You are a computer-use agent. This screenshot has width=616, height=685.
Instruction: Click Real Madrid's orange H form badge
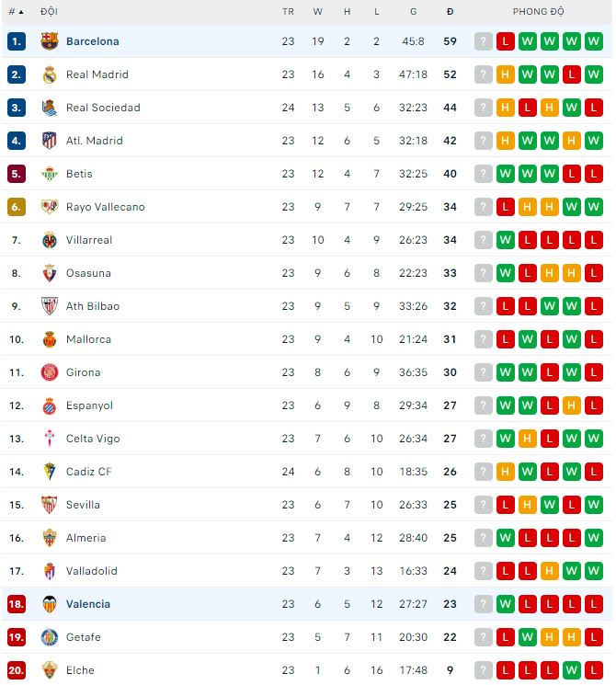(506, 74)
